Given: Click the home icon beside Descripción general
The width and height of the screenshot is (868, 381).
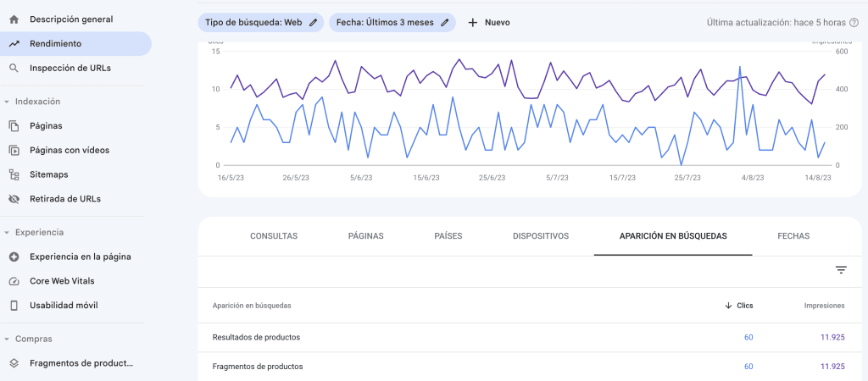Looking at the screenshot, I should (x=14, y=19).
